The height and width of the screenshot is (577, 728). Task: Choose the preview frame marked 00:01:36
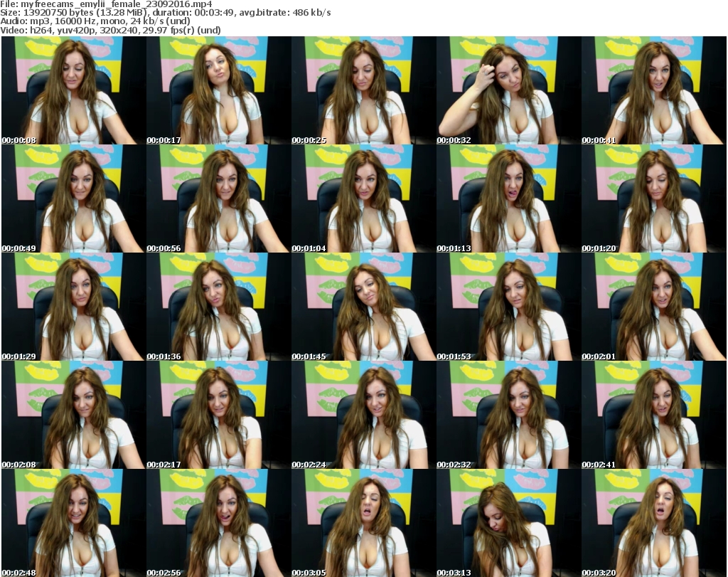(x=219, y=307)
